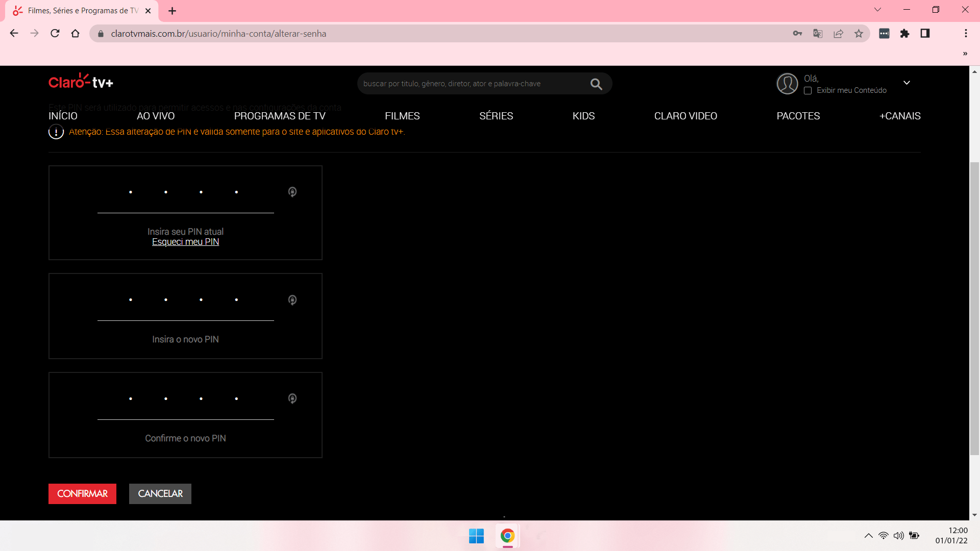Open +CANAIS section

[900, 116]
